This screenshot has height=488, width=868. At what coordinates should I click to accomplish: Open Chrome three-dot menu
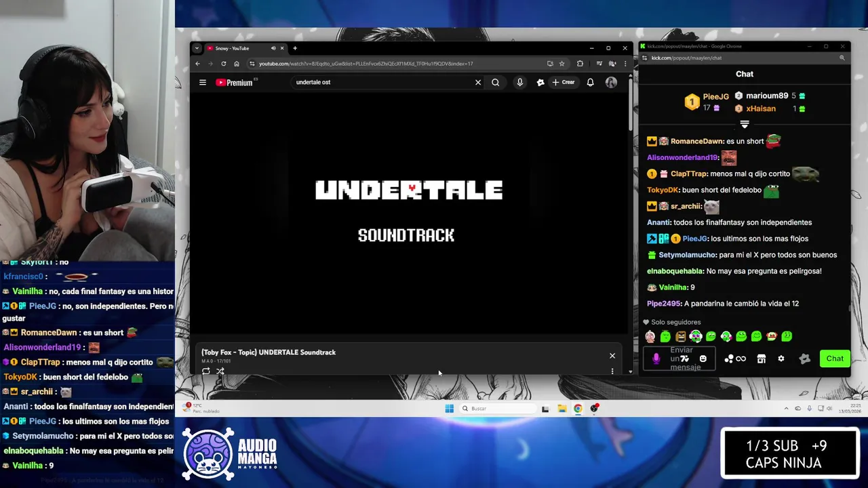(624, 64)
